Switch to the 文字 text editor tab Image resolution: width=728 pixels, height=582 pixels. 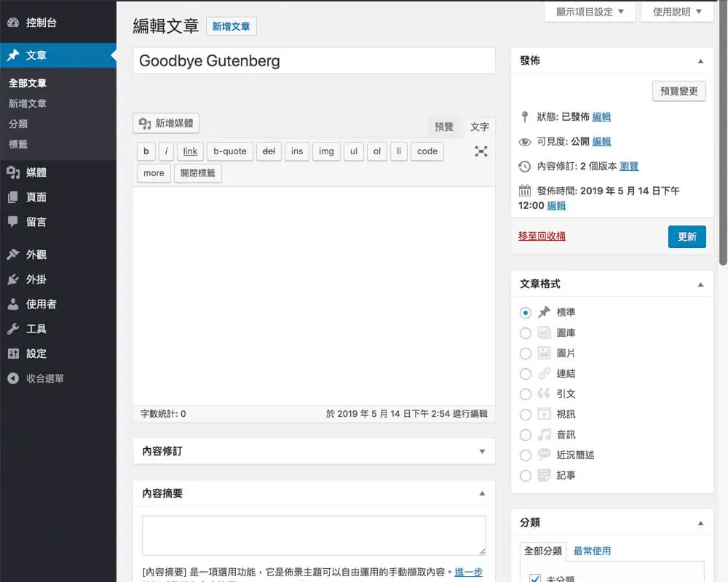[x=479, y=127]
